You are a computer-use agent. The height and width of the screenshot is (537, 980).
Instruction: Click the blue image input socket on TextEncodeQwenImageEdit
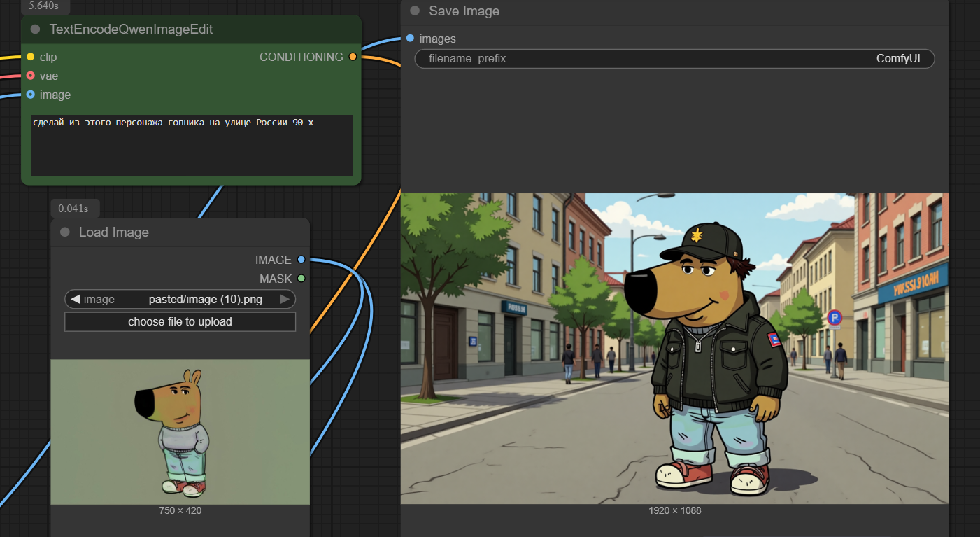pyautogui.click(x=30, y=95)
